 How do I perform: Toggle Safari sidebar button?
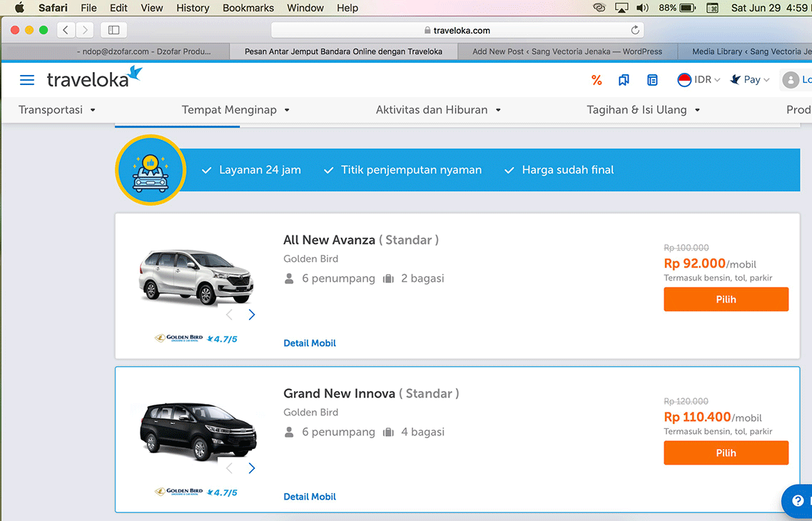[114, 30]
